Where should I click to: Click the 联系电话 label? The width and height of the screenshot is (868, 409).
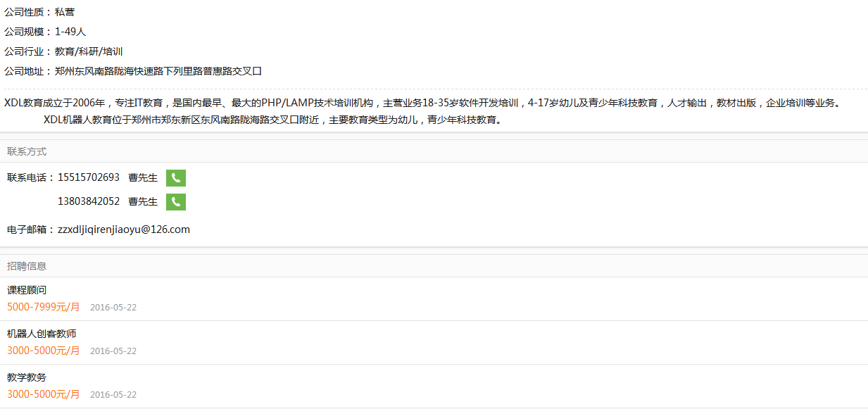click(31, 177)
